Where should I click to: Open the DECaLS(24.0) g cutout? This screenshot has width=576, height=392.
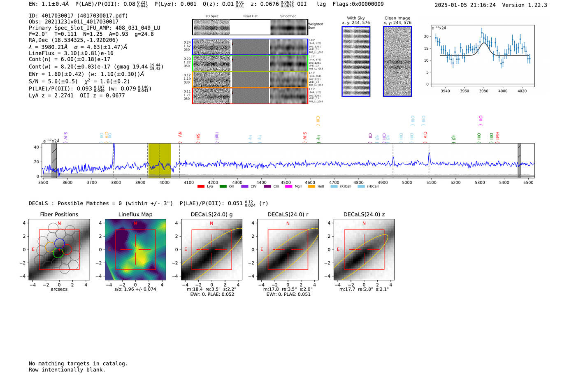pos(211,250)
